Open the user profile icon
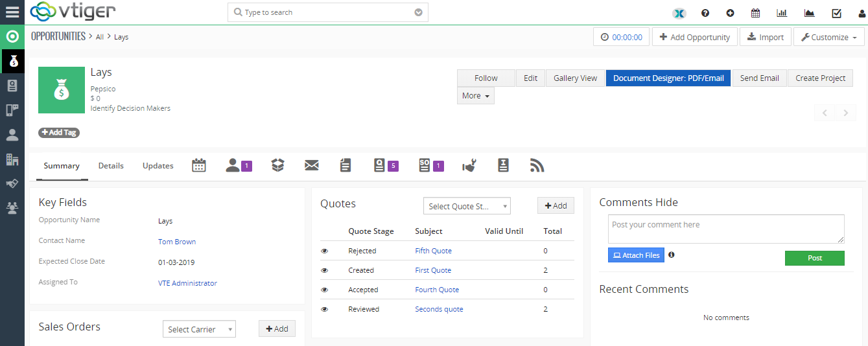The height and width of the screenshot is (346, 868). pyautogui.click(x=862, y=13)
